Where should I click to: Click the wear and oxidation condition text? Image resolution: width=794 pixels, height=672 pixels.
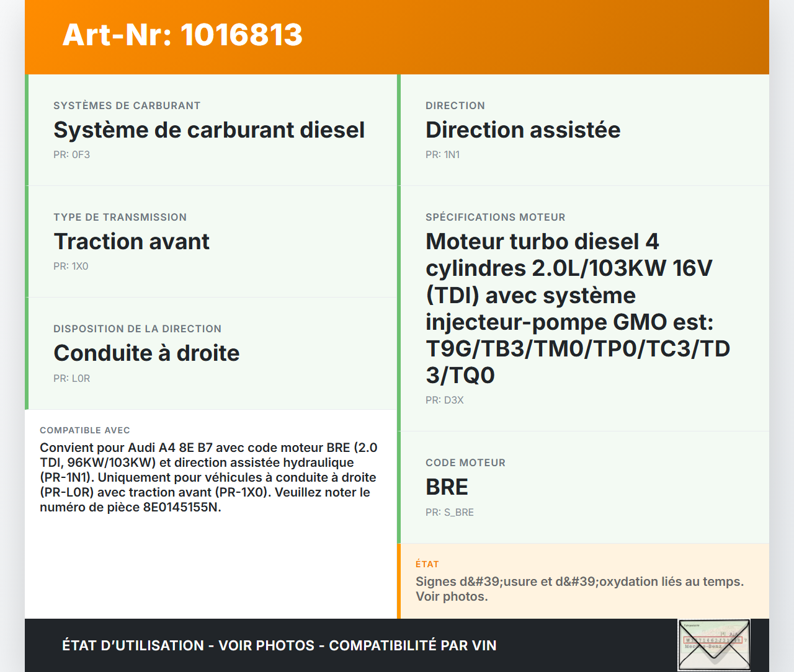pyautogui.click(x=579, y=589)
